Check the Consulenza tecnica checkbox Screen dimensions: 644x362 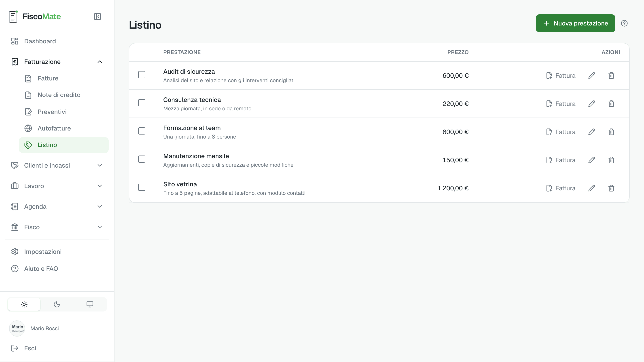click(x=142, y=103)
